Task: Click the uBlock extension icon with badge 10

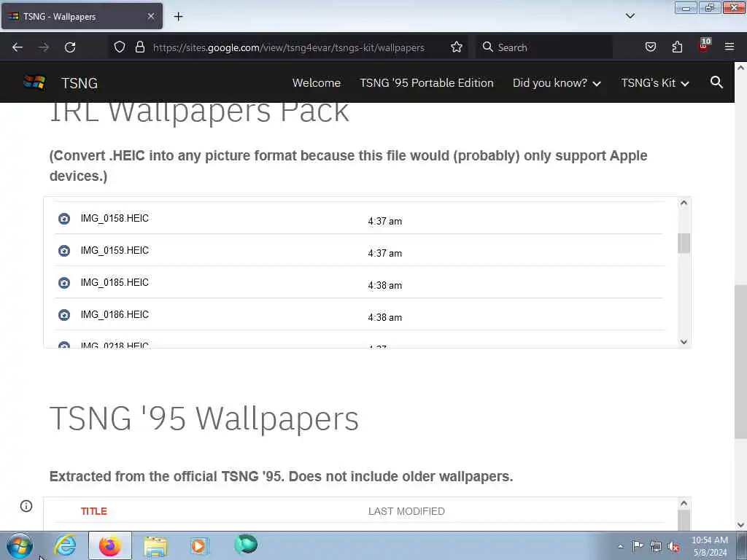Action: 704,45
